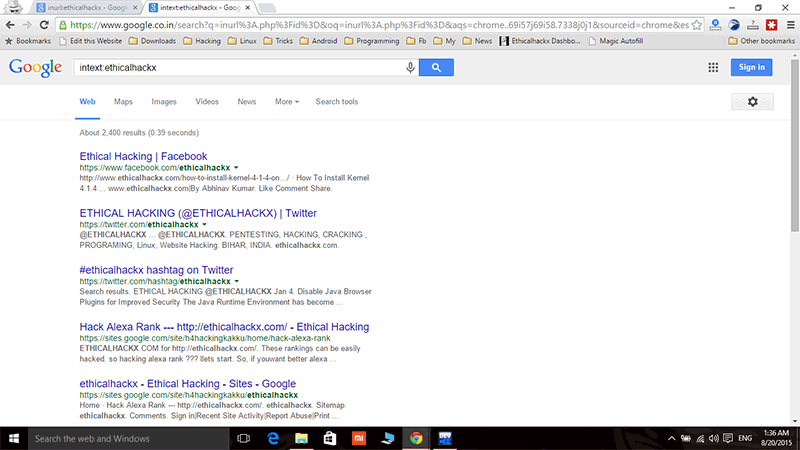Open clock and date in taskbar

coord(777,438)
